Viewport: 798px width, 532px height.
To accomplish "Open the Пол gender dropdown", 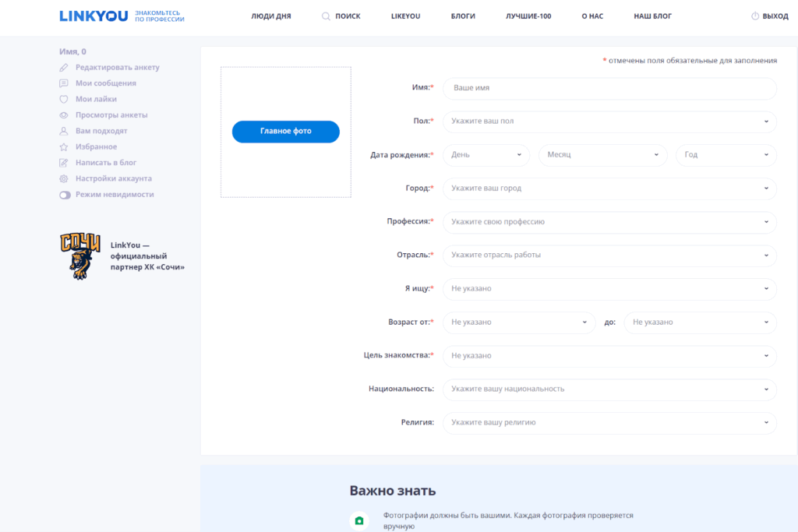I will pyautogui.click(x=609, y=122).
